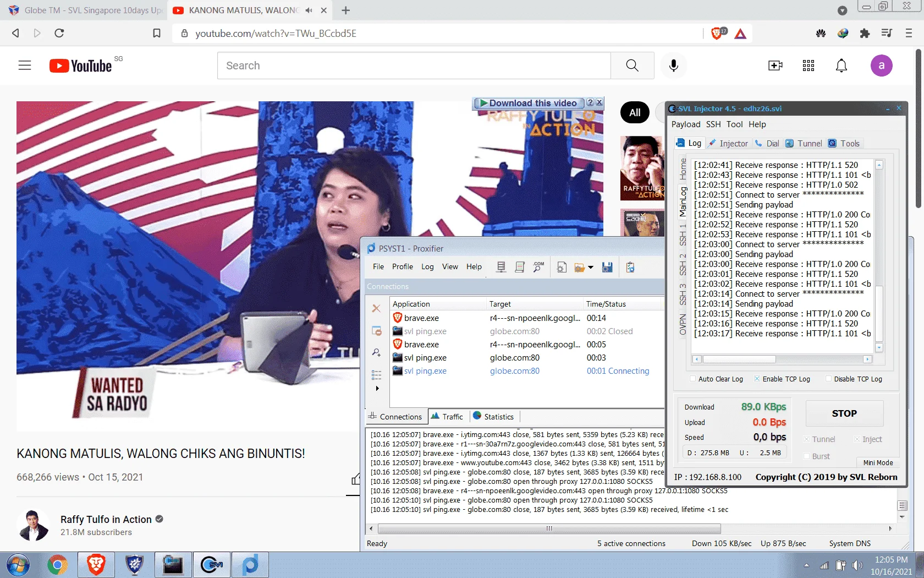Open Chrome from taskbar
Image resolution: width=924 pixels, height=578 pixels.
[57, 565]
